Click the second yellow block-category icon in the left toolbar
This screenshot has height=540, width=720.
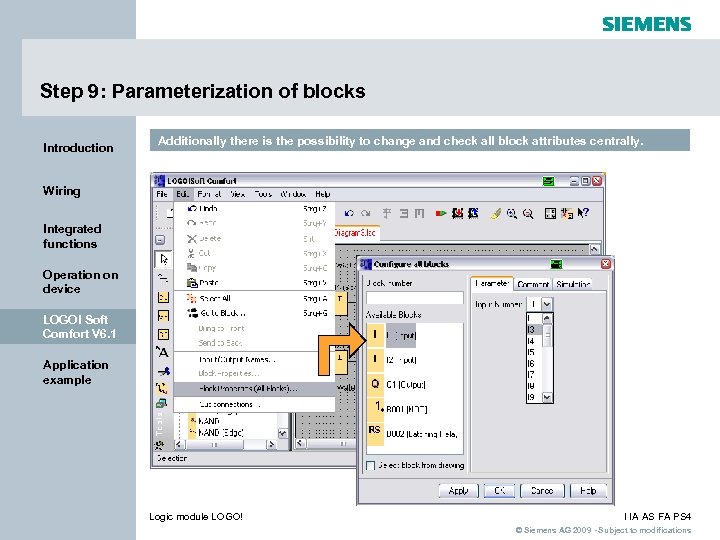(x=163, y=315)
